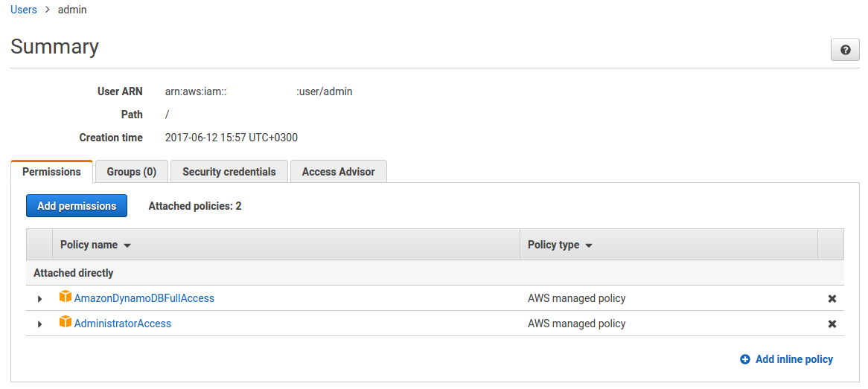Click Add inline policy link

pos(794,360)
